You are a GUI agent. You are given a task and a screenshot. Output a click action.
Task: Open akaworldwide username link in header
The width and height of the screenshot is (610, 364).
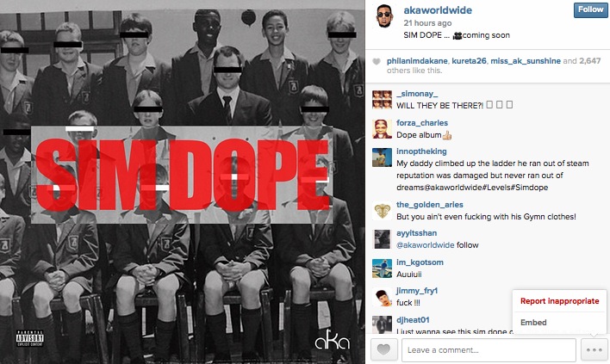(x=438, y=10)
